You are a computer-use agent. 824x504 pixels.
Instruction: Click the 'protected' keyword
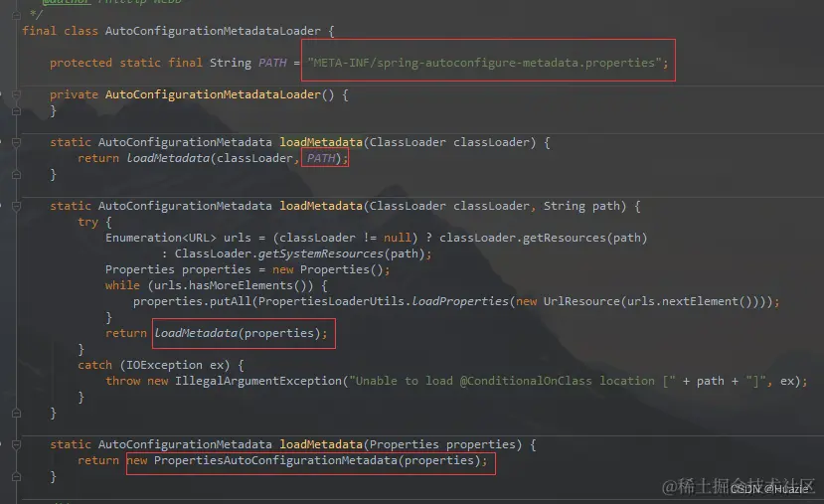pos(81,63)
